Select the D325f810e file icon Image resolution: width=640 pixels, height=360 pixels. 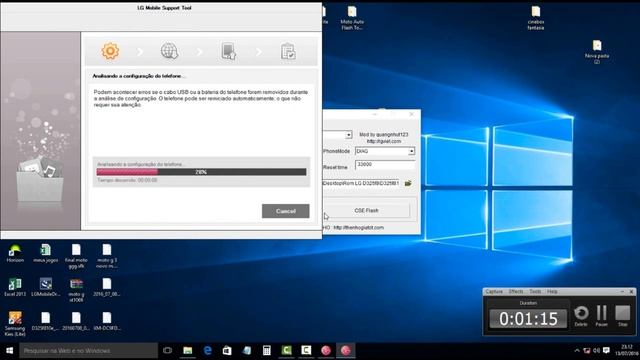tap(45, 321)
